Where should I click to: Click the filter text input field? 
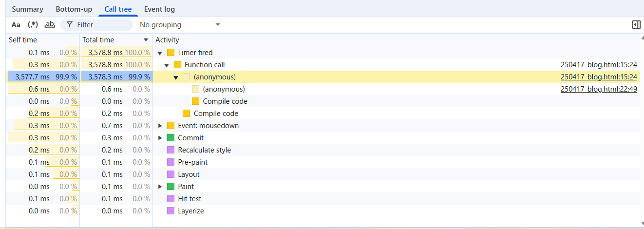[x=102, y=25]
